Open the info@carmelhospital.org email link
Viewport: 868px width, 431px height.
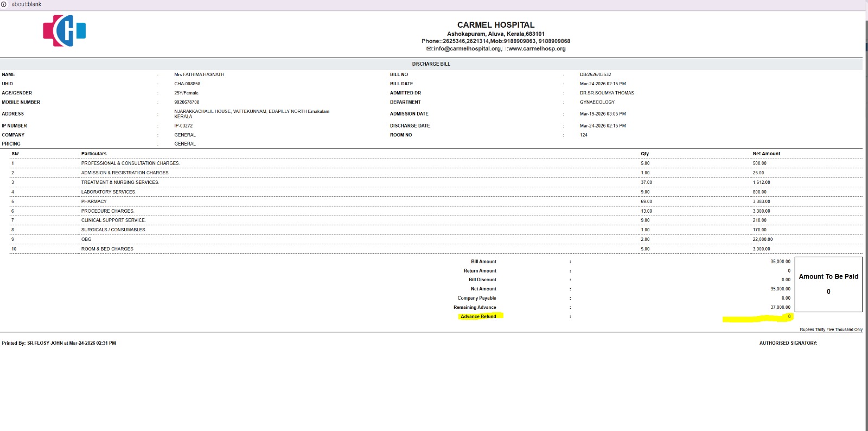(467, 49)
